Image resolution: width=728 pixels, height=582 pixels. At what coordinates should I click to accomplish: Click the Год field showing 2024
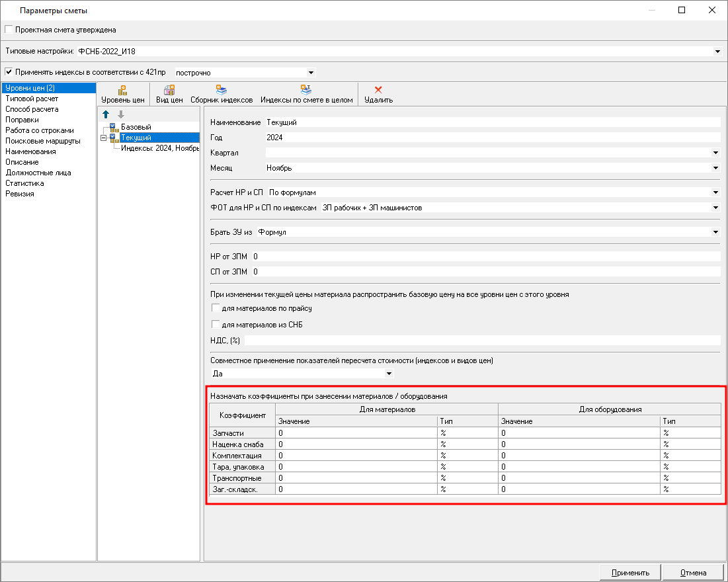493,138
